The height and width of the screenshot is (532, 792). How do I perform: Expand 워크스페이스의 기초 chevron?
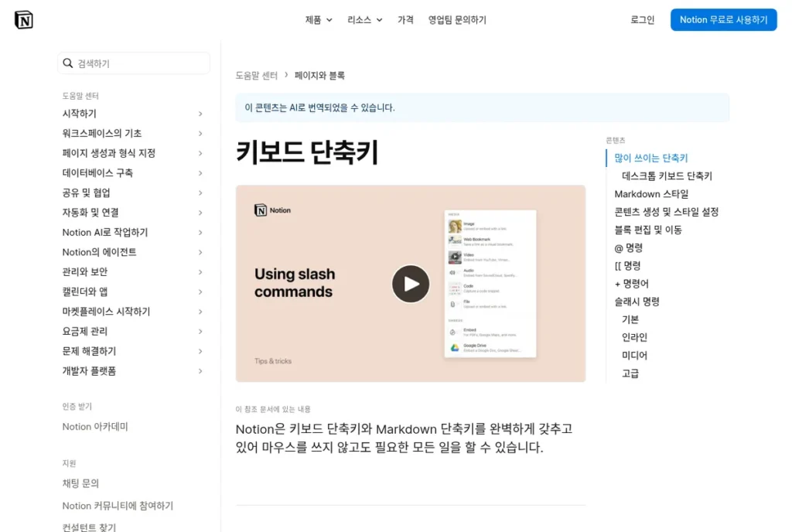click(x=200, y=133)
